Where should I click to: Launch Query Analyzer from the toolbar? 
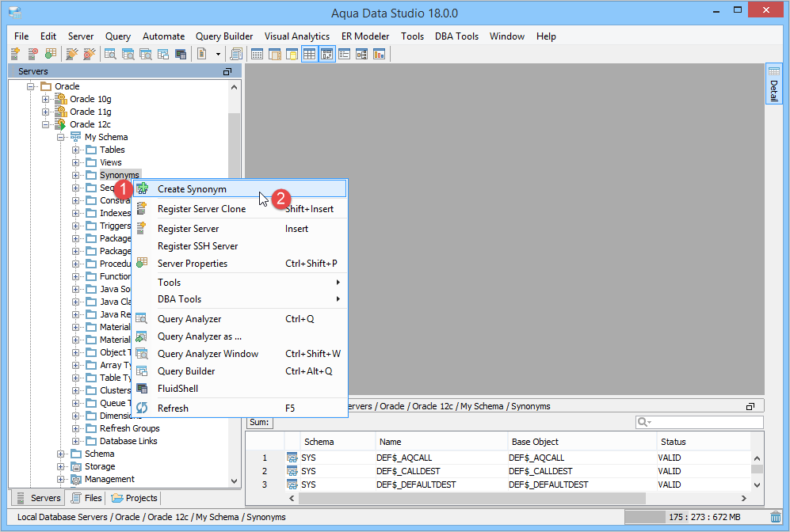click(x=110, y=54)
